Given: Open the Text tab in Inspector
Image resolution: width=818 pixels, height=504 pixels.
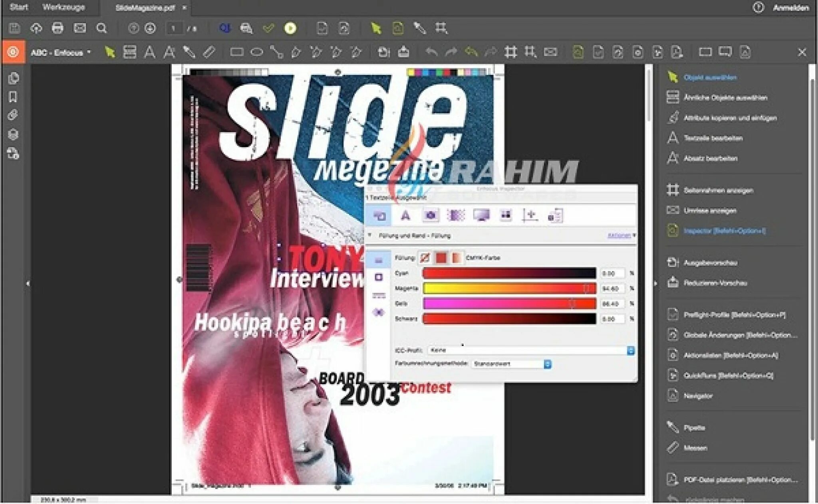Looking at the screenshot, I should (405, 215).
